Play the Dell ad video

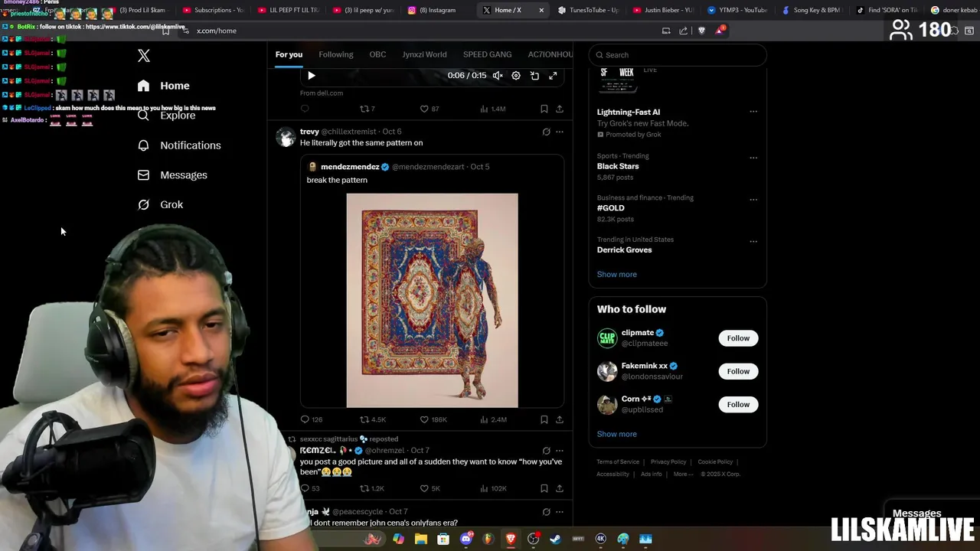311,76
